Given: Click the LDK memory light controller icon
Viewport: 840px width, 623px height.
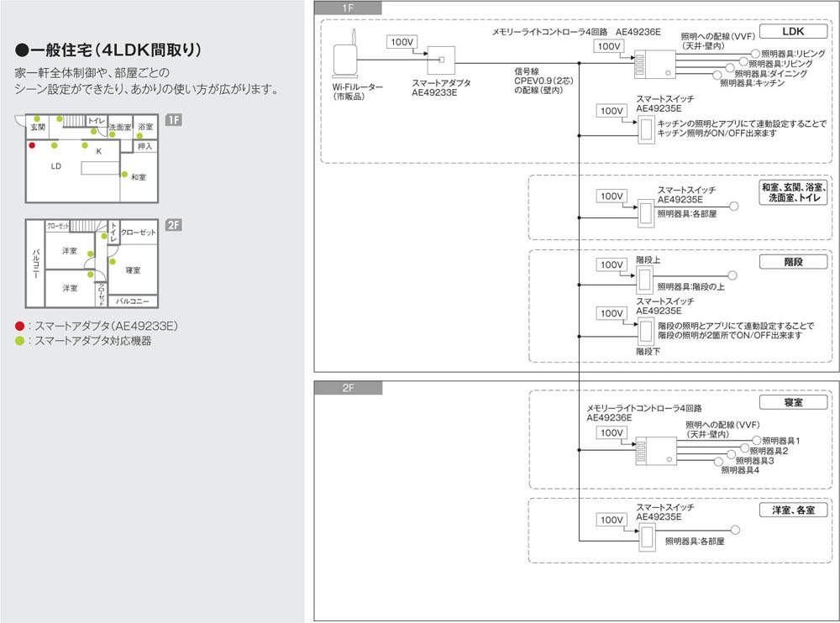Looking at the screenshot, I should [x=654, y=65].
